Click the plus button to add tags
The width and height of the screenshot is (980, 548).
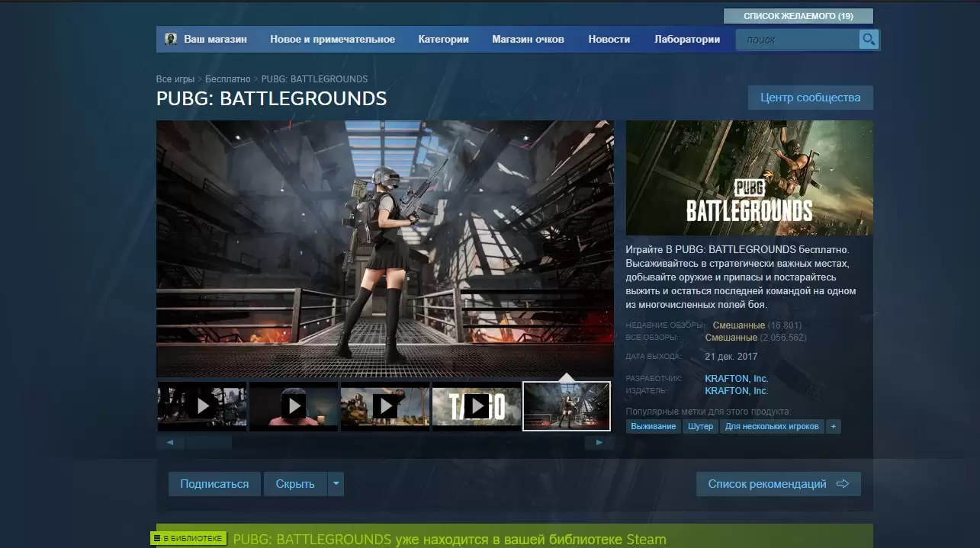click(834, 427)
